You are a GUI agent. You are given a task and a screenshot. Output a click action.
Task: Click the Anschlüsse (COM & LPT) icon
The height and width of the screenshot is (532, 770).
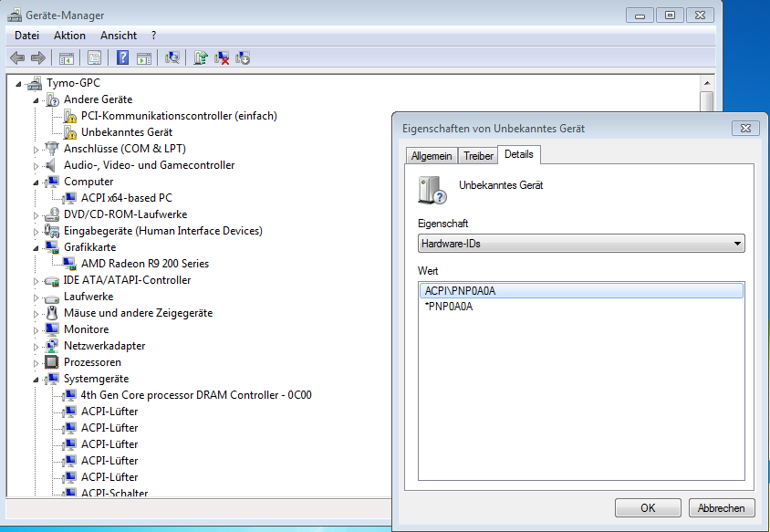pyautogui.click(x=52, y=149)
